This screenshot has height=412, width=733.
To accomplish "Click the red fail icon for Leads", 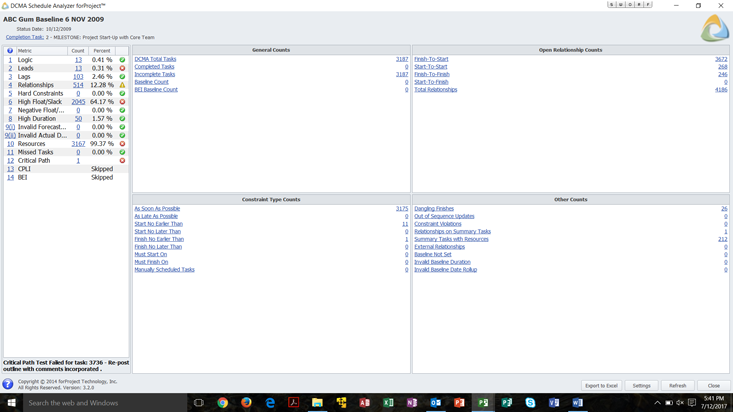I will point(123,68).
